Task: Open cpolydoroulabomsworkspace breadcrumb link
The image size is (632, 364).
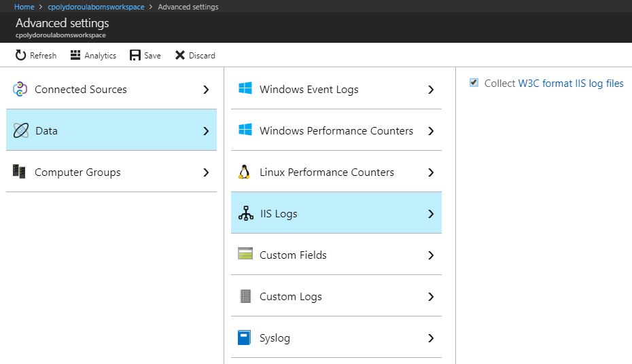Action: [96, 7]
